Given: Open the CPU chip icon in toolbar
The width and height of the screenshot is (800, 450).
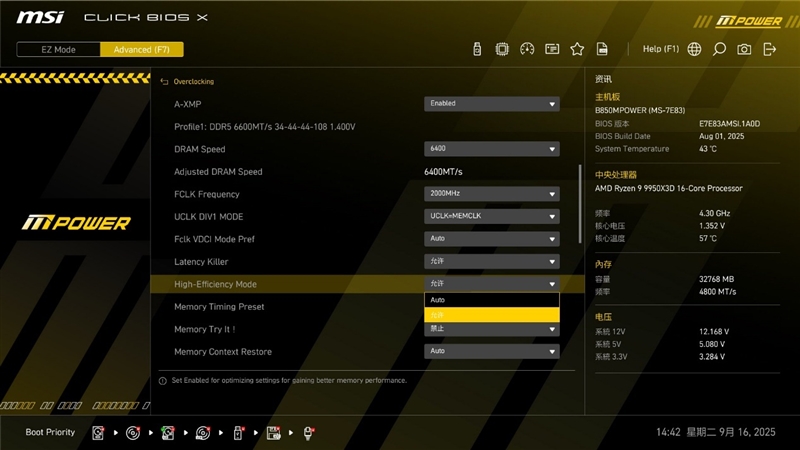Looking at the screenshot, I should coord(502,49).
